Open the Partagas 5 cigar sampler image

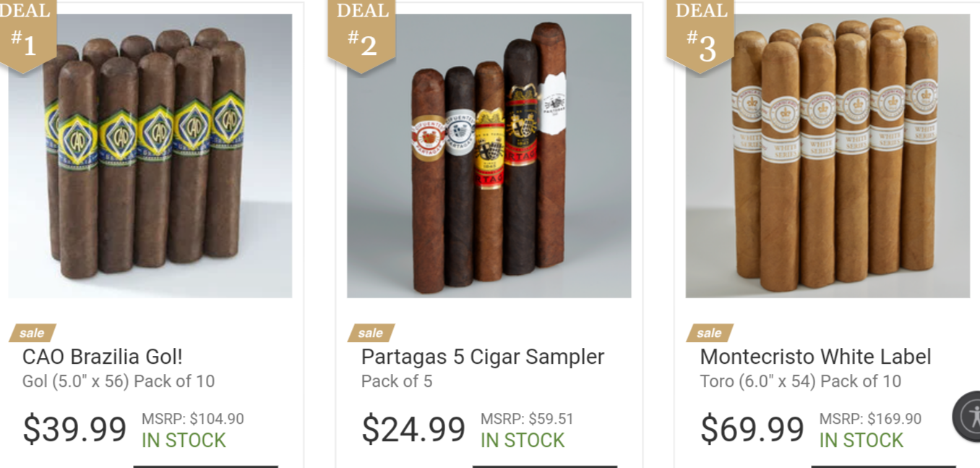coord(489,156)
